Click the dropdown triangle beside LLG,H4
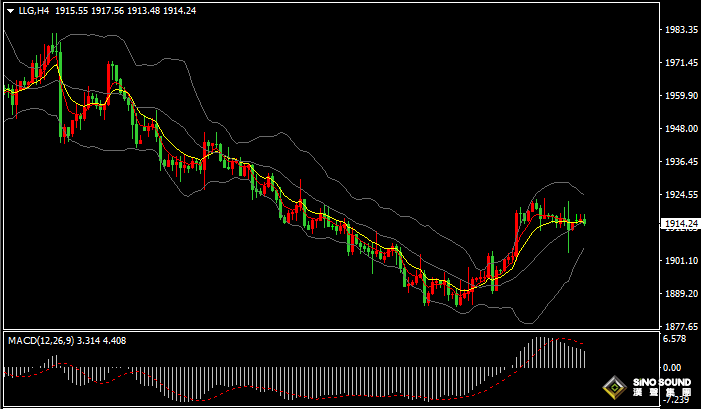This screenshot has width=701, height=409. coord(9,9)
